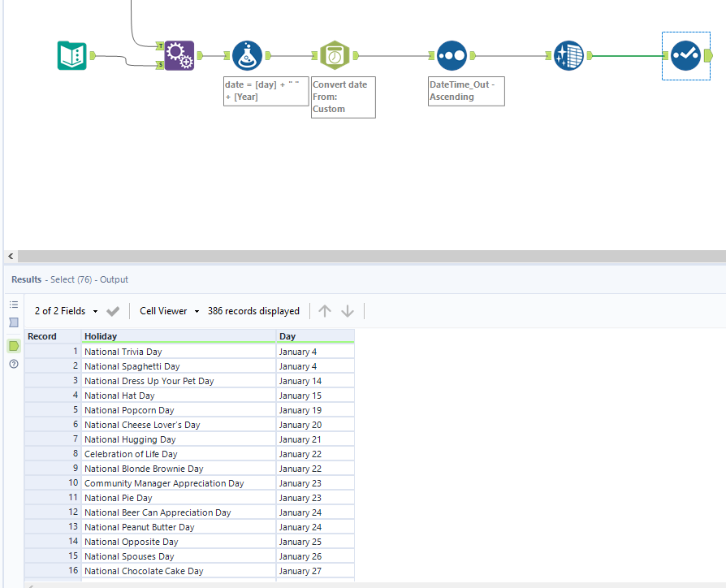The width and height of the screenshot is (726, 588).
Task: Click the Results label in the pane header
Action: (26, 279)
